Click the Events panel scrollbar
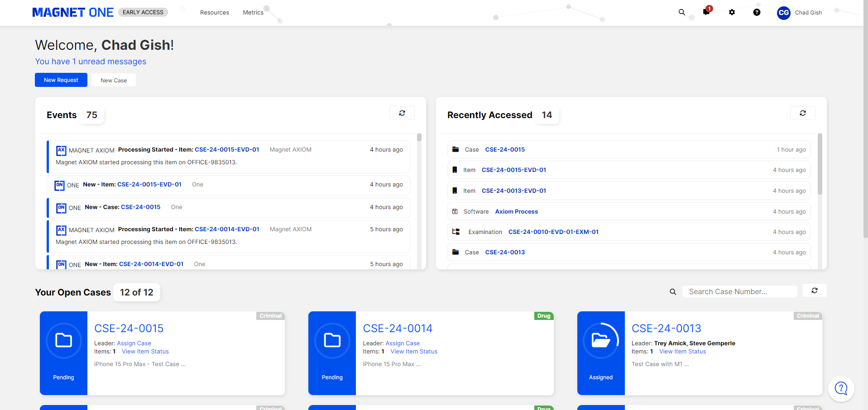Image resolution: width=868 pixels, height=410 pixels. [x=419, y=199]
